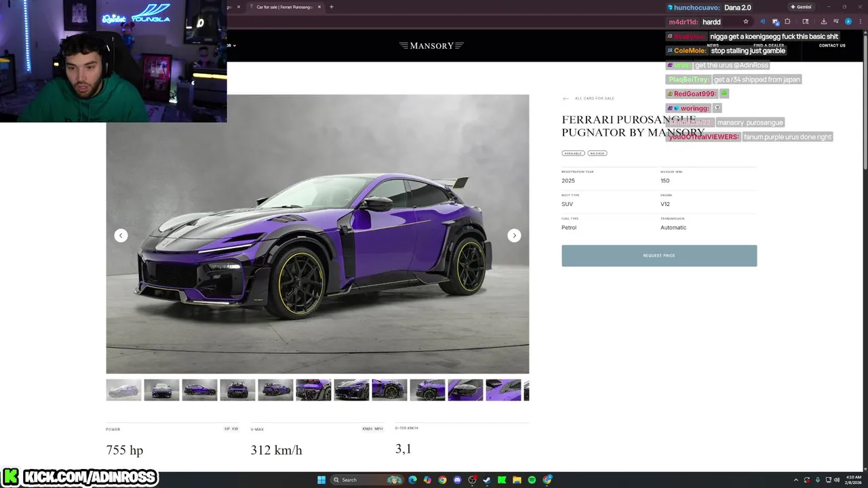Click the microphone icon in system tray
This screenshot has height=488, width=868.
[x=818, y=480]
